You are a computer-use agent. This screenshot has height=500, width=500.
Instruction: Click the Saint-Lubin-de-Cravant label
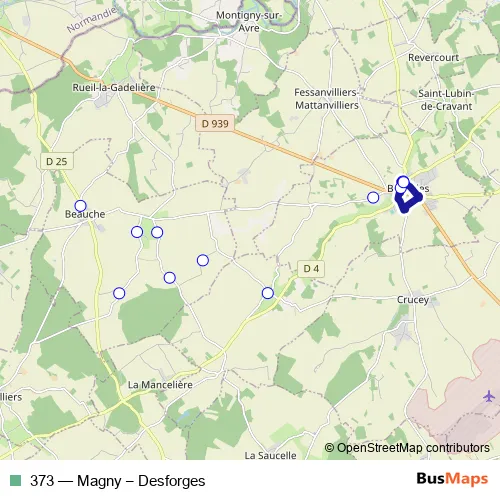pyautogui.click(x=446, y=100)
